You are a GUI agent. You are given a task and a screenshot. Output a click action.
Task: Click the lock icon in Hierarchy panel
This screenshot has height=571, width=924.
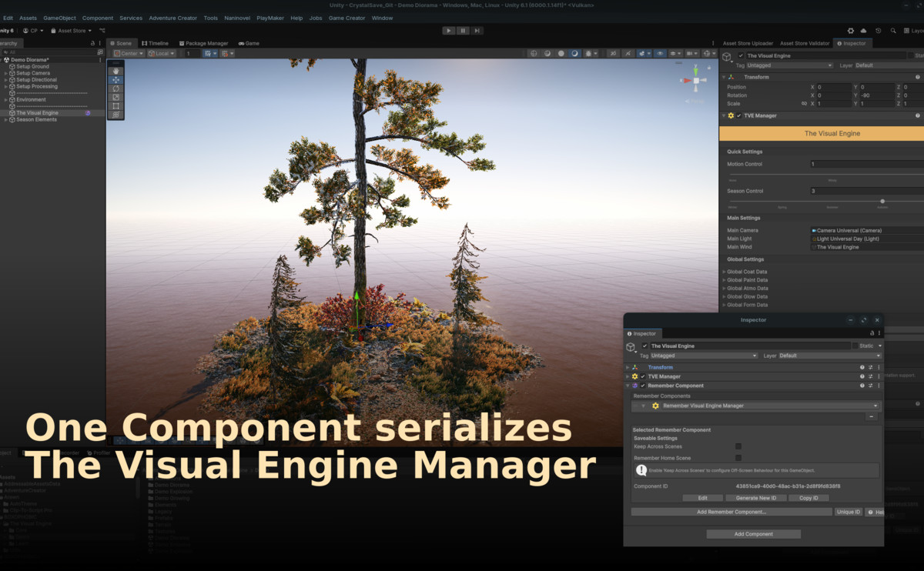pyautogui.click(x=92, y=43)
